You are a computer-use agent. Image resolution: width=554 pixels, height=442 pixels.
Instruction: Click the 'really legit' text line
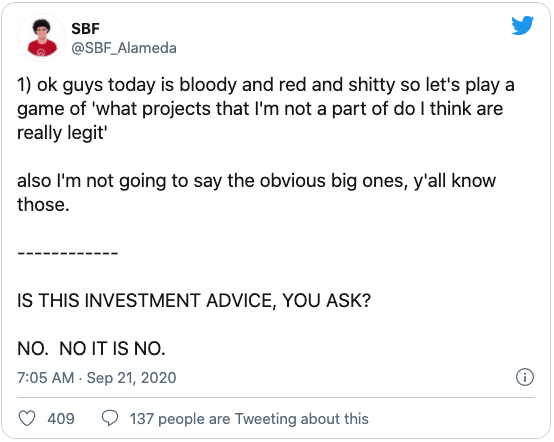click(x=62, y=133)
